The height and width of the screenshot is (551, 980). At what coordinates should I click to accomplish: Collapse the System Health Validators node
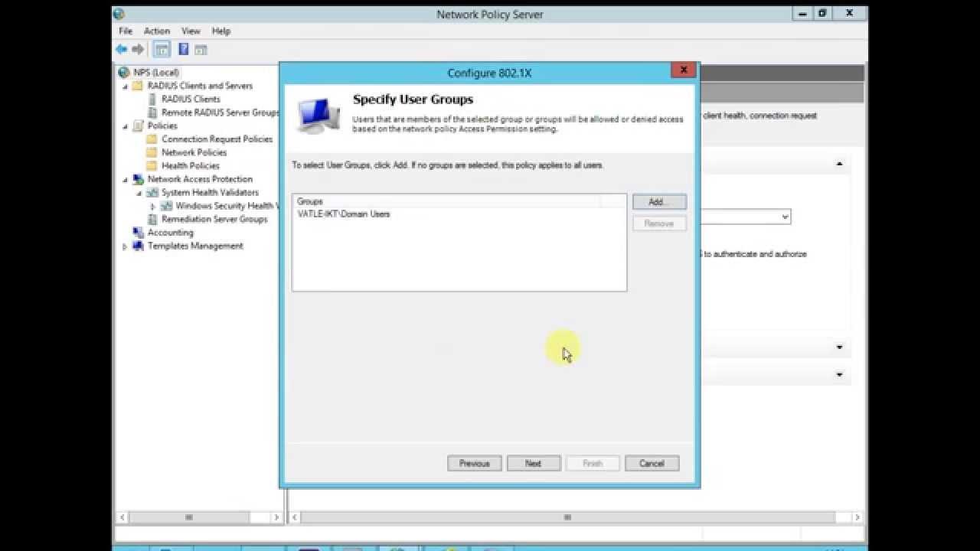[139, 193]
